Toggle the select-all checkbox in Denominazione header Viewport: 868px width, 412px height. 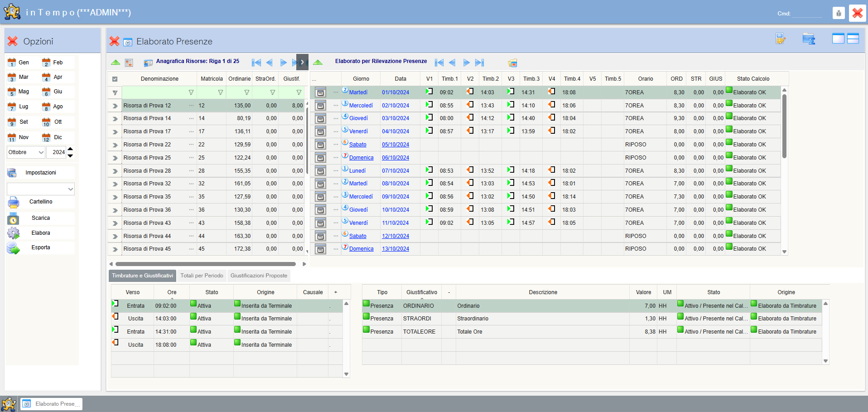[x=115, y=79]
